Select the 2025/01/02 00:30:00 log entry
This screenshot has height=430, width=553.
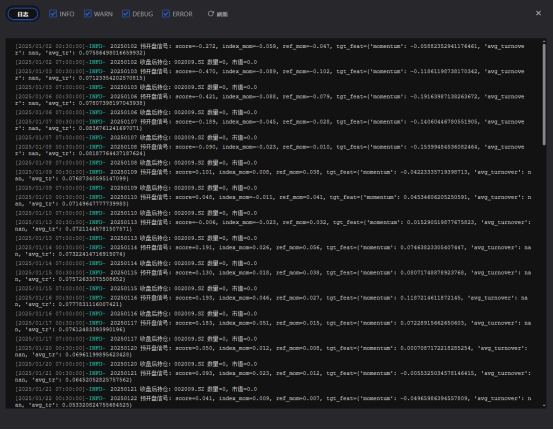[x=270, y=50]
